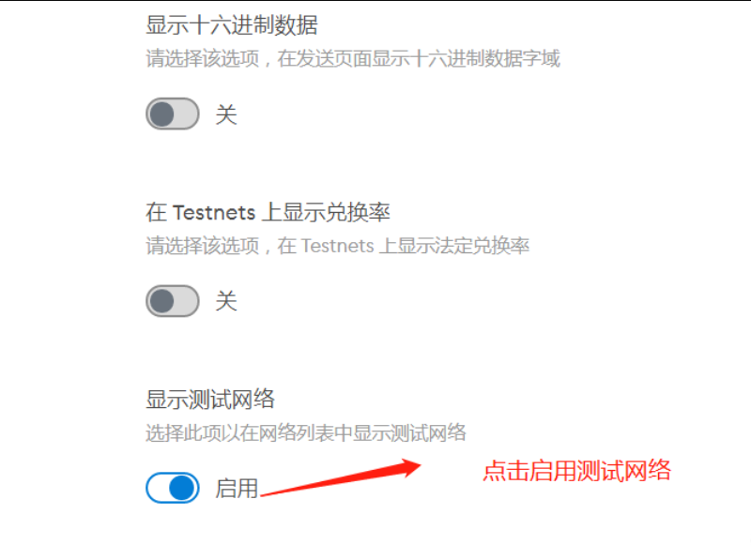Select the 在 Testnets 上显示兑换率 heading

[268, 212]
